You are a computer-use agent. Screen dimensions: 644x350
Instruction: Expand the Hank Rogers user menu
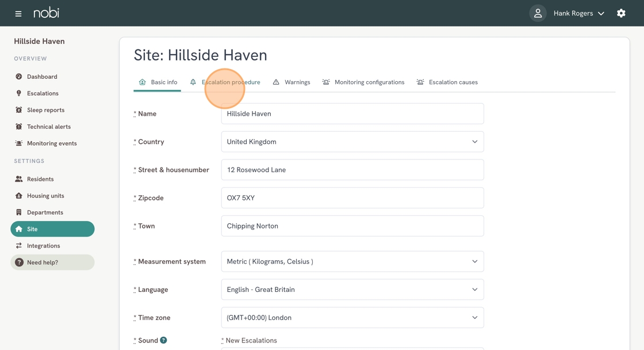tap(578, 13)
